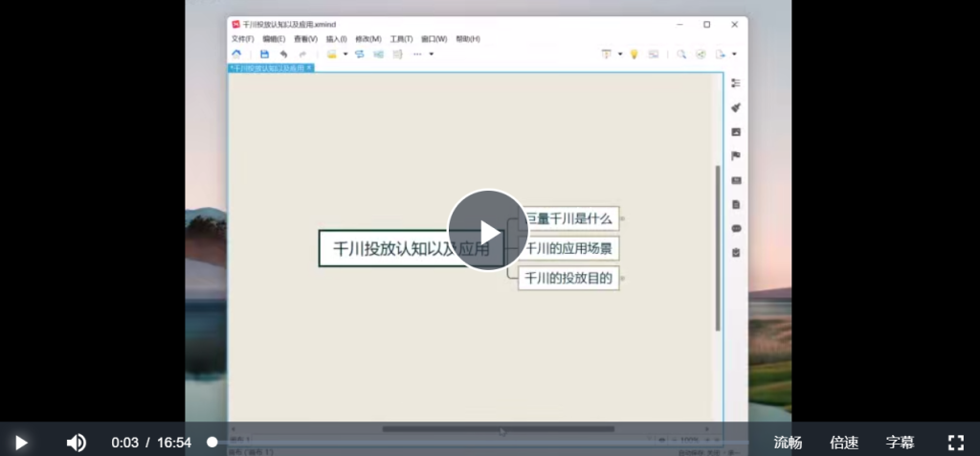Viewport: 980px width, 456px height.
Task: Click the icon right of the light bulb
Action: point(653,55)
